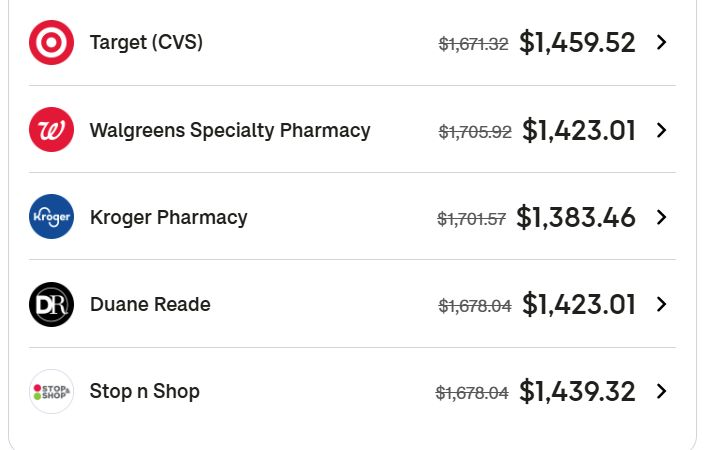
Task: Open Walgreens Specialty Pharmacy name link
Action: tap(230, 130)
